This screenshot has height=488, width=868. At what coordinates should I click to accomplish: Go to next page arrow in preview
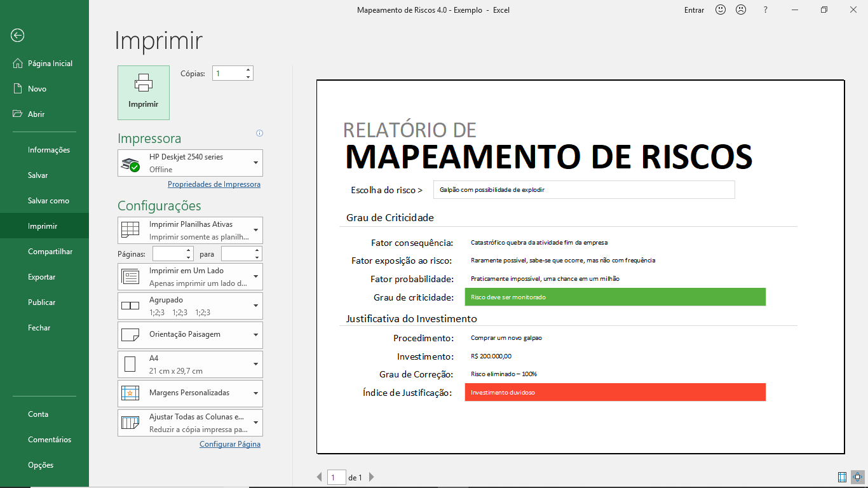tap(372, 477)
